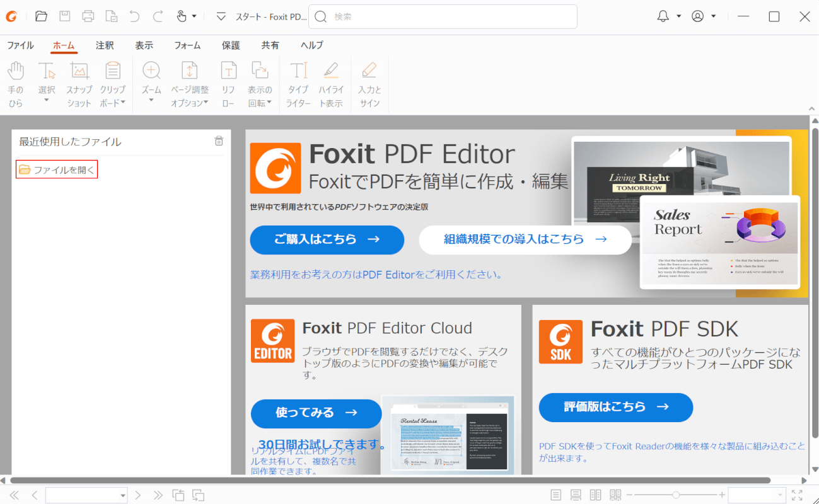Open the quick access toolbar customize arrow
The height and width of the screenshot is (504, 819).
coord(221,16)
